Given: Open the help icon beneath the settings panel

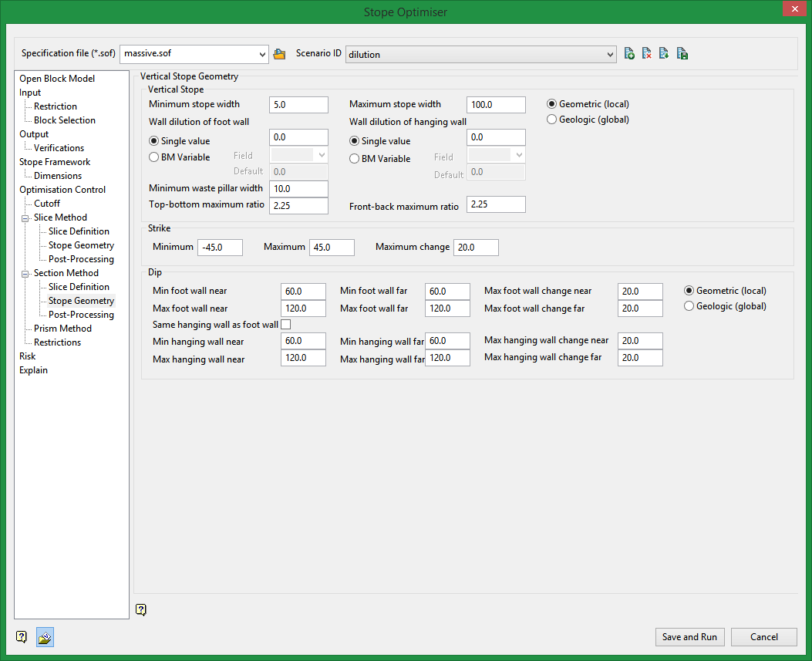Looking at the screenshot, I should (x=141, y=609).
